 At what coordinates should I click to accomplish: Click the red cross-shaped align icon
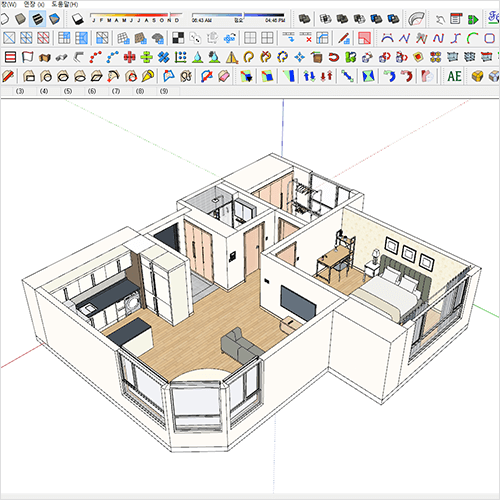click(x=129, y=57)
